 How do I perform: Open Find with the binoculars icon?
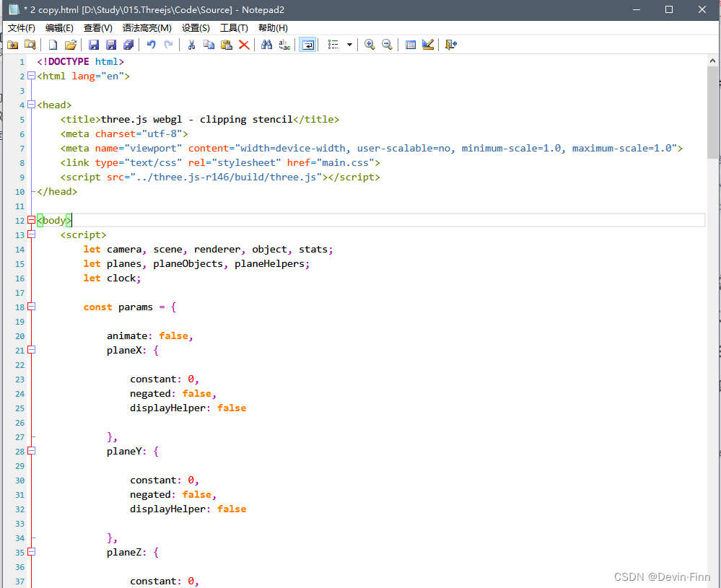pyautogui.click(x=267, y=45)
